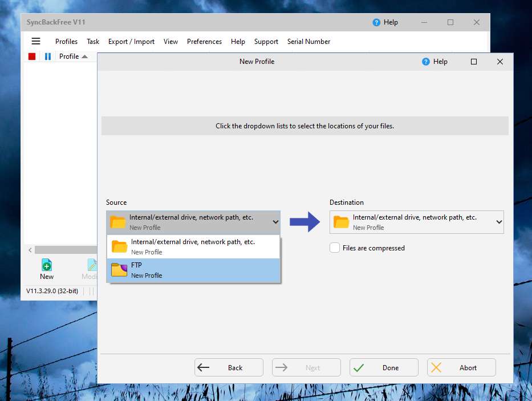The image size is (532, 401).
Task: Maximize the New Profile dialog
Action: 474,62
